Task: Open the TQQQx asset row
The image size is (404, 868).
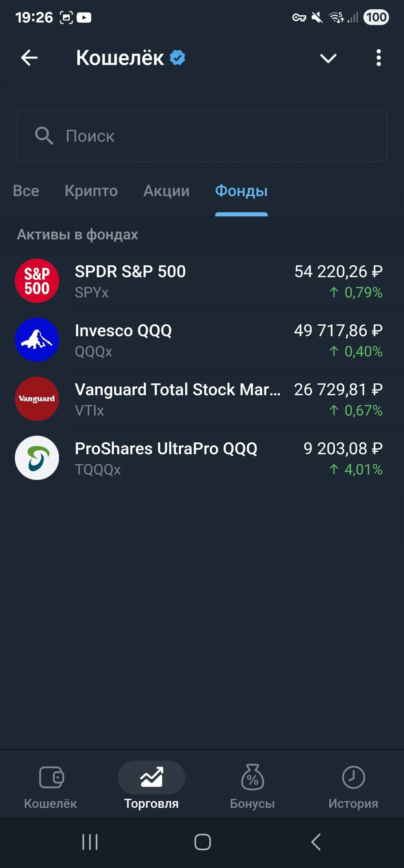Action: (x=202, y=458)
